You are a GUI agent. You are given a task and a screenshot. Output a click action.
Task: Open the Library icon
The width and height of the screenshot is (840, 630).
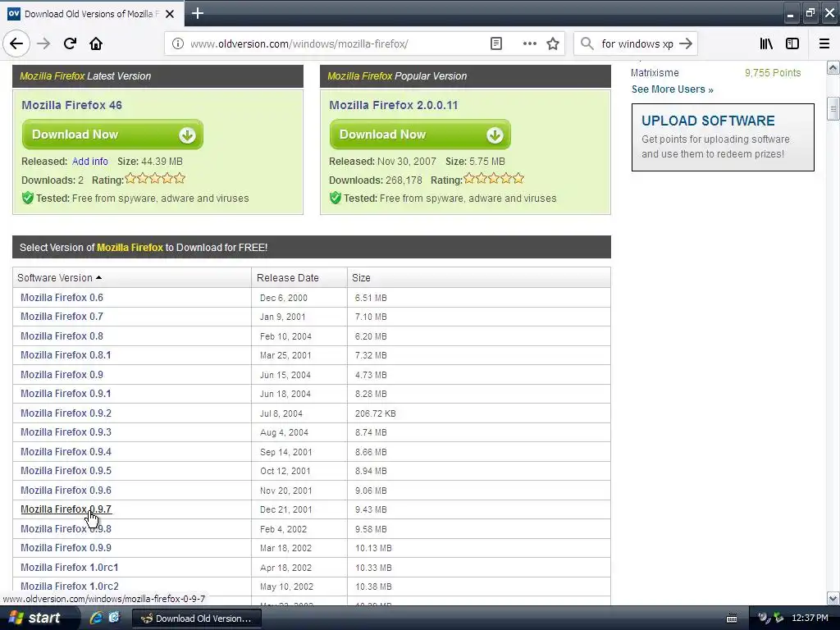click(766, 44)
